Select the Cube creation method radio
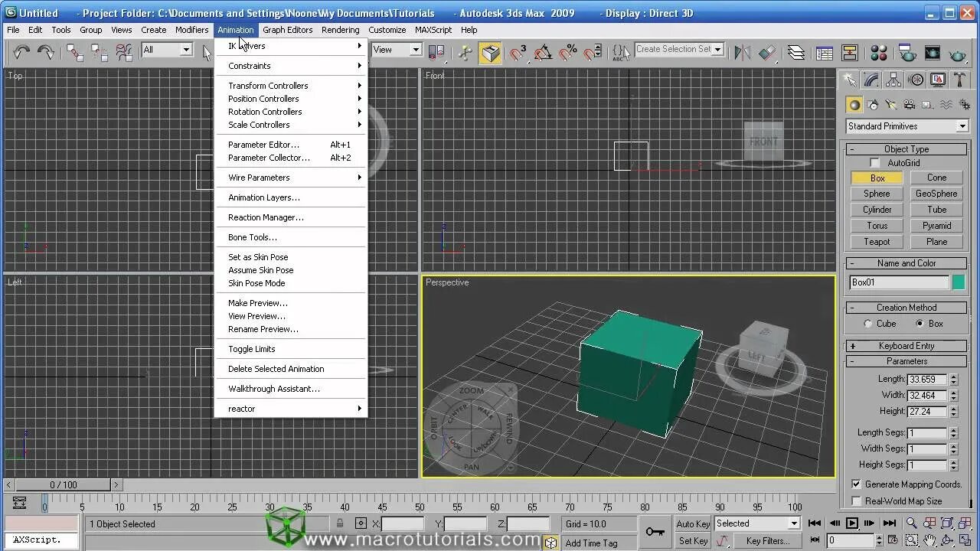980x551 pixels. pyautogui.click(x=868, y=324)
